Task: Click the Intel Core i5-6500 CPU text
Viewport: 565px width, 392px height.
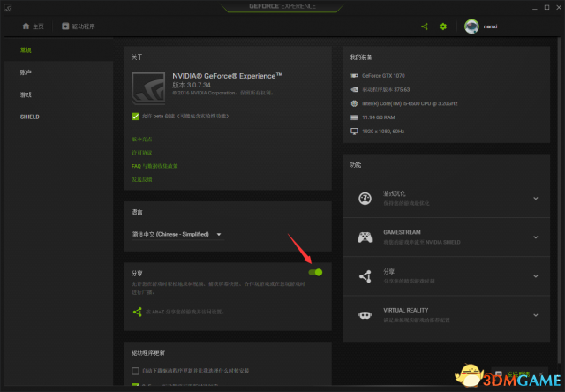Action: click(x=410, y=103)
